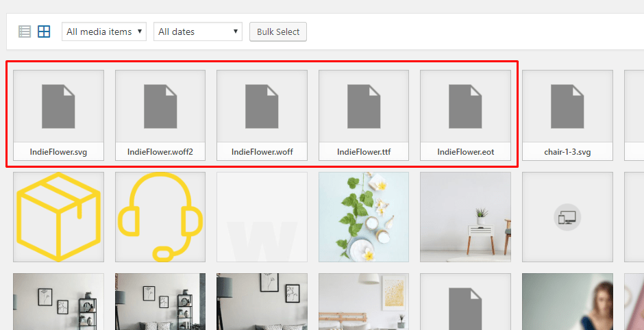644x330 pixels.
Task: Open the yellow headset support icon
Action: pyautogui.click(x=160, y=217)
